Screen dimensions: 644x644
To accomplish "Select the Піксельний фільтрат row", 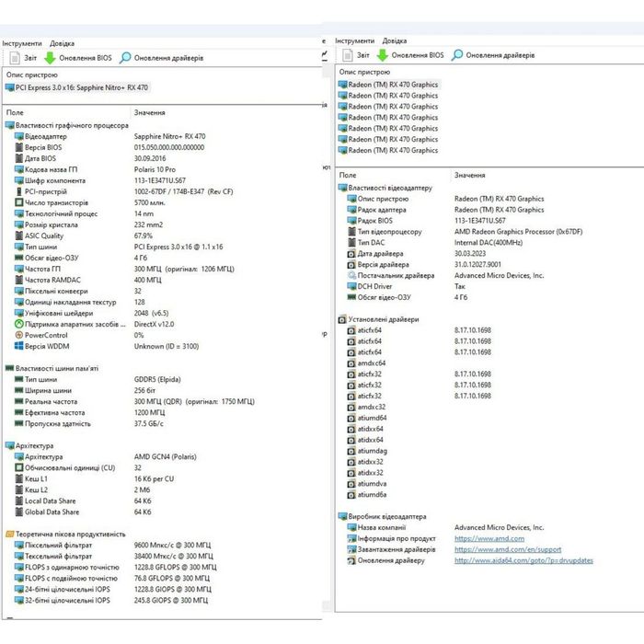I will pyautogui.click(x=113, y=546).
